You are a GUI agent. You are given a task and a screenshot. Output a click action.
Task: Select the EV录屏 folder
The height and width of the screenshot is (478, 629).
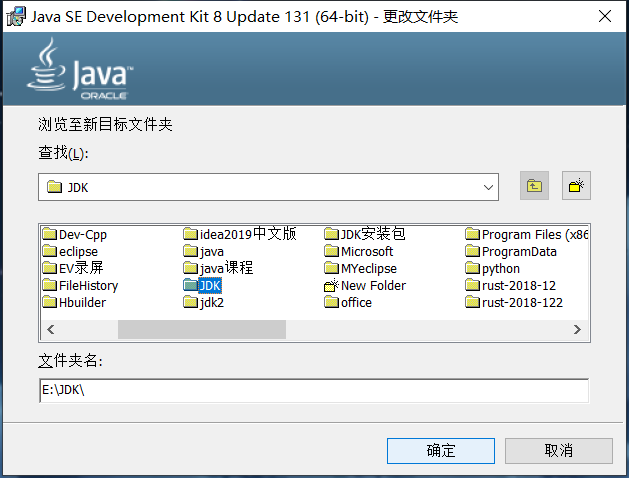73,268
